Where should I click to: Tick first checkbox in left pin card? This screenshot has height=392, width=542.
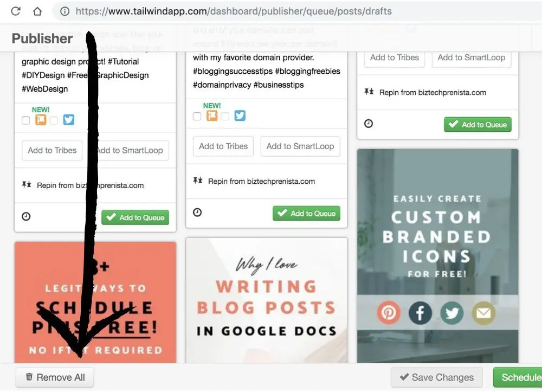(25, 120)
